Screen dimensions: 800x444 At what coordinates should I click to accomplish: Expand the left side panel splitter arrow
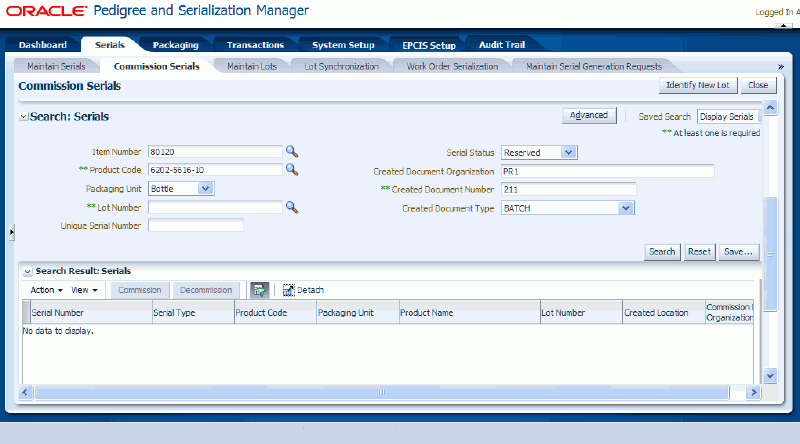pos(12,232)
